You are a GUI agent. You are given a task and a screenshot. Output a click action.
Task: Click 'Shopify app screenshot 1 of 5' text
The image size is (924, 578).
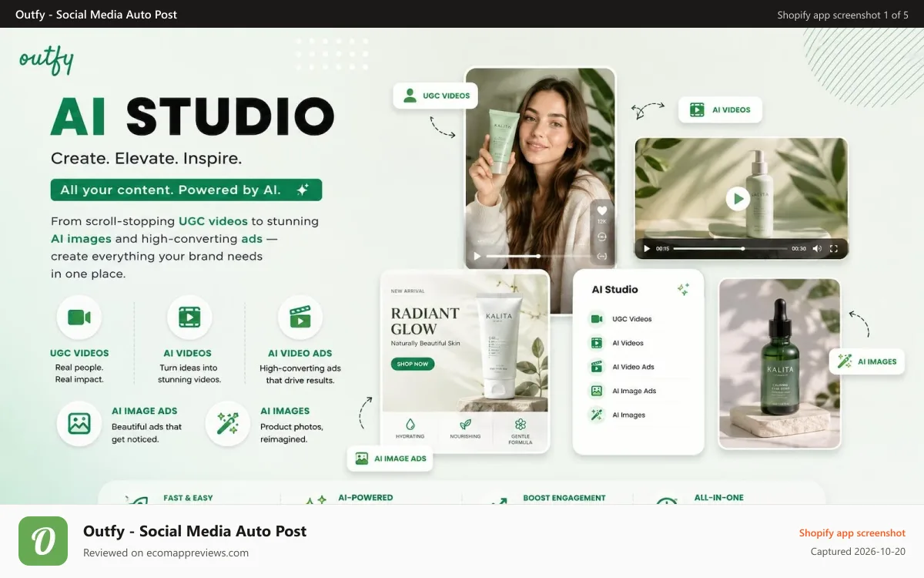(842, 15)
